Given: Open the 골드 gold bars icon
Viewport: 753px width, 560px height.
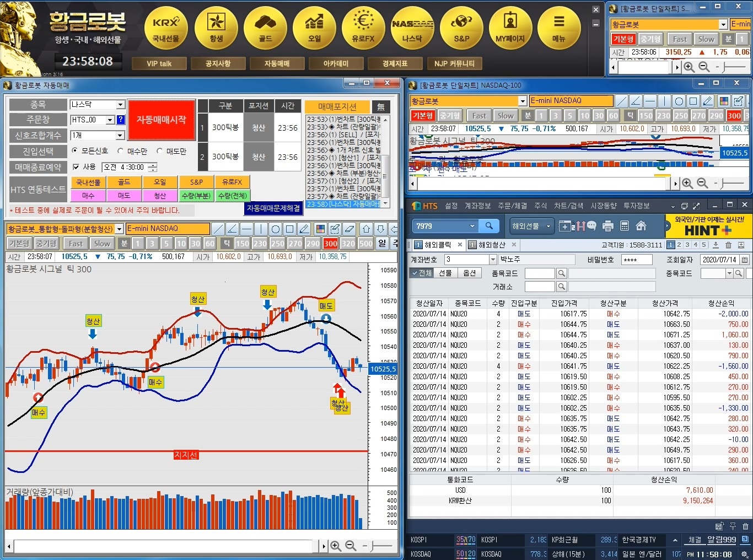Looking at the screenshot, I should point(265,28).
